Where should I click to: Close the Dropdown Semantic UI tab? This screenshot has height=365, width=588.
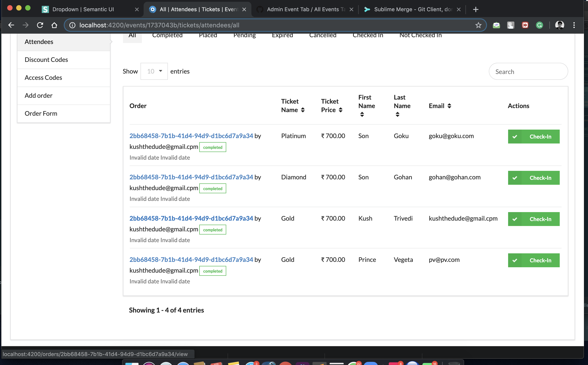[x=137, y=9]
